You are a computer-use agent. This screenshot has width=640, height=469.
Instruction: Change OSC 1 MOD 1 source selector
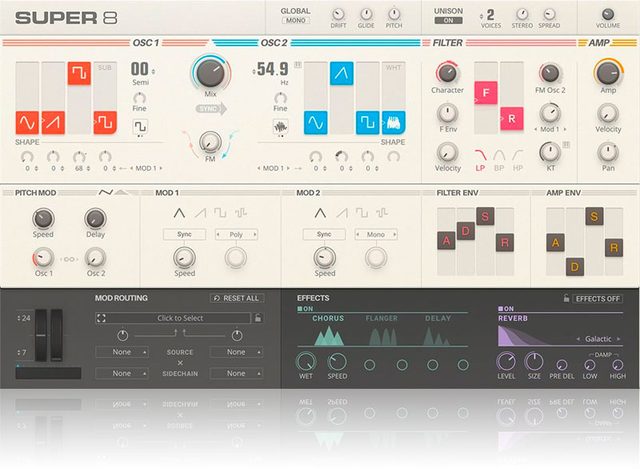(x=146, y=168)
